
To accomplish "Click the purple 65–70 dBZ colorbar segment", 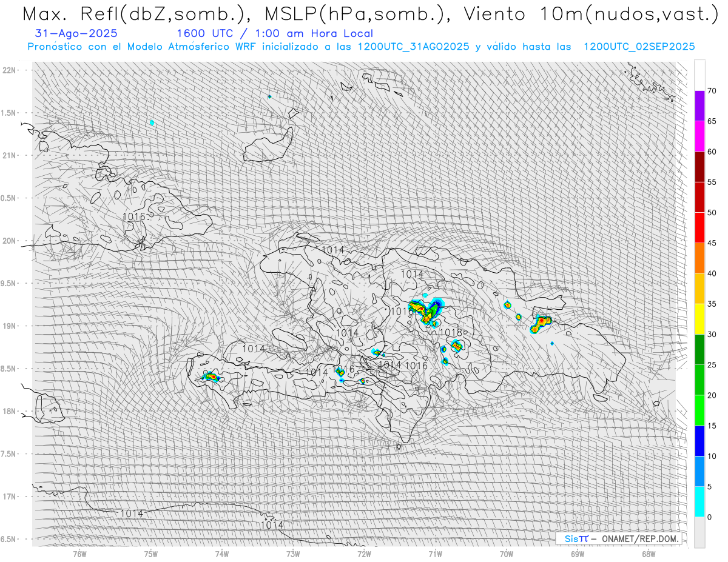I will [x=699, y=106].
